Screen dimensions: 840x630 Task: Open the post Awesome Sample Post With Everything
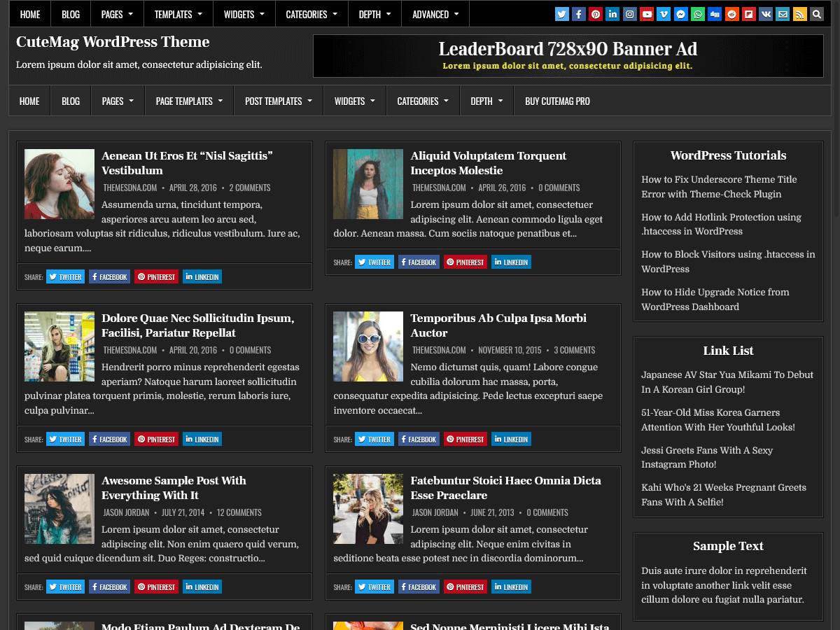coord(174,488)
